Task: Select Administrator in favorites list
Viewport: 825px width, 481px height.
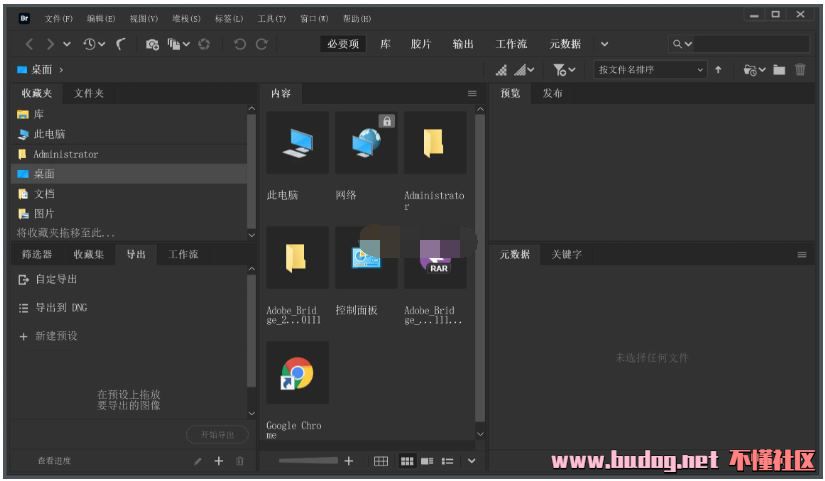Action: [129, 154]
